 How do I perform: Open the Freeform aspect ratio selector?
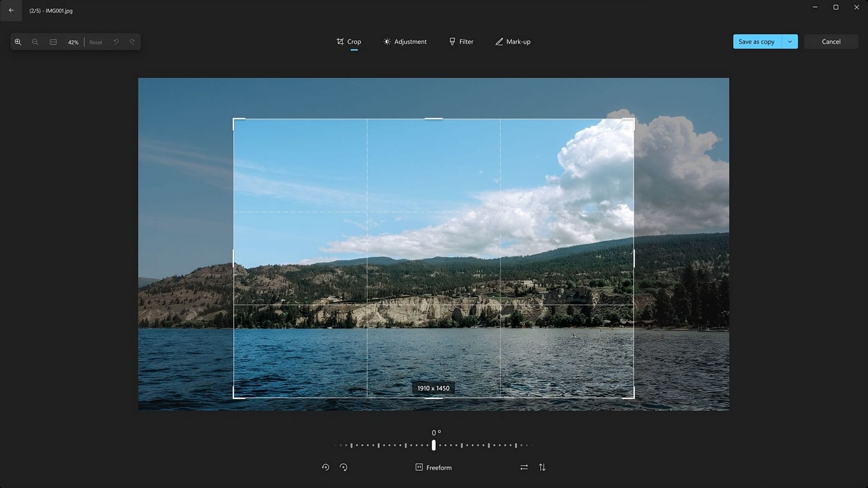tap(433, 467)
